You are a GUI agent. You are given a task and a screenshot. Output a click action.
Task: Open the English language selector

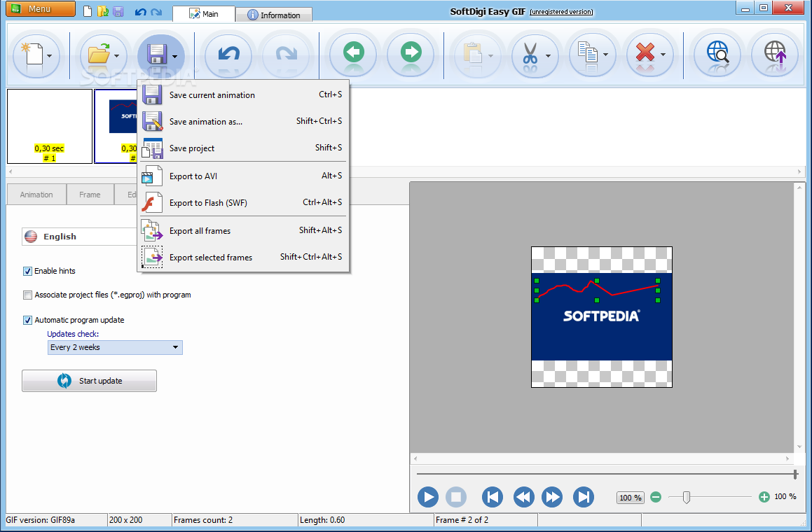pyautogui.click(x=81, y=237)
